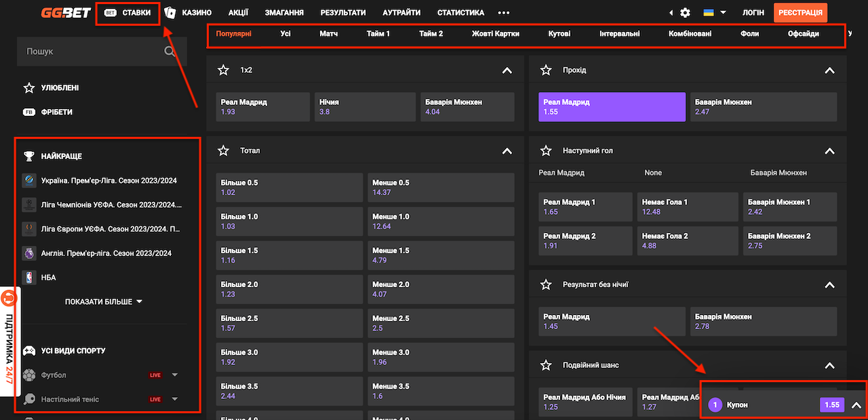This screenshot has height=420, width=868.
Task: Expand Показати більше leagues list
Action: point(104,301)
